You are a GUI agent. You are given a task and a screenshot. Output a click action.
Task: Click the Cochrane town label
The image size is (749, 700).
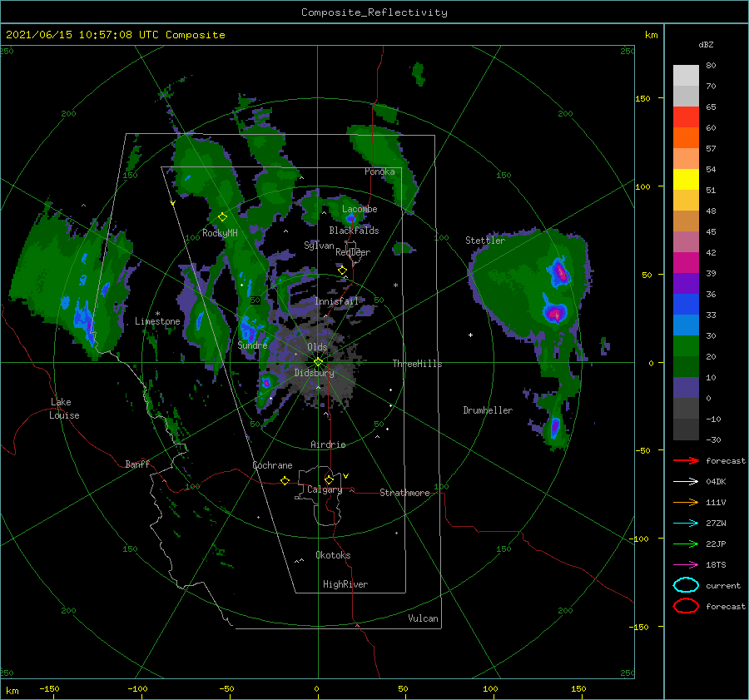point(272,465)
